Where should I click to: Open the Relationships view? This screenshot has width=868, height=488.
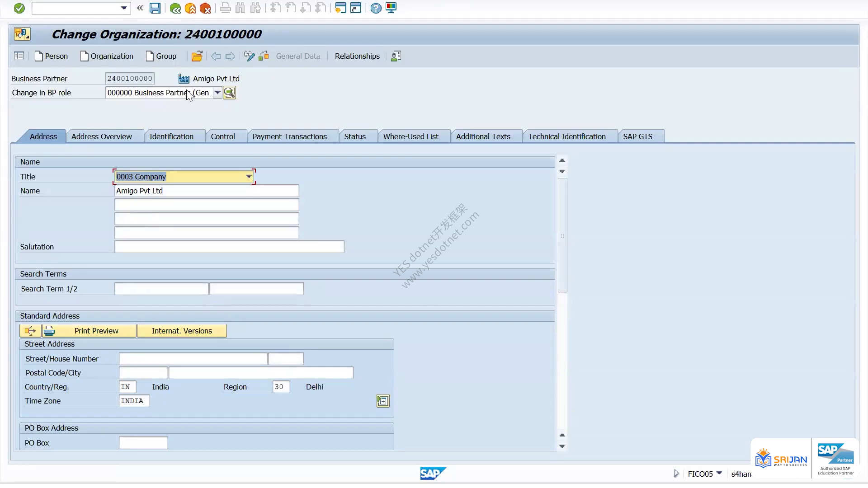pyautogui.click(x=357, y=56)
